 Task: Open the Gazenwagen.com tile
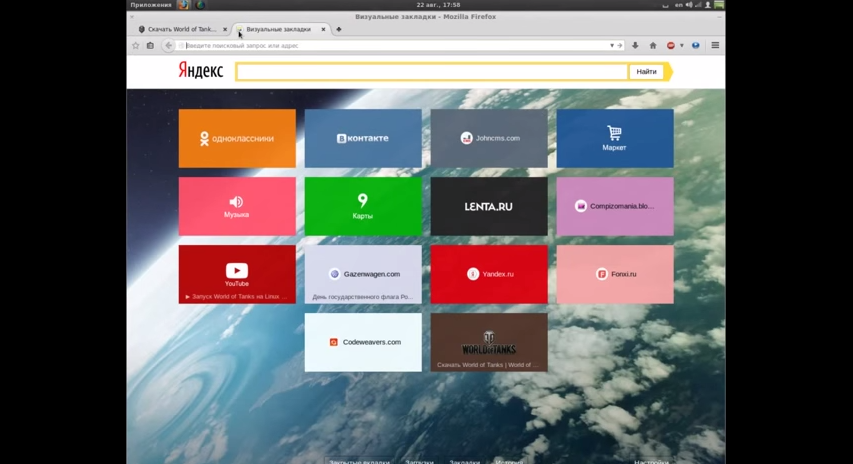363,274
